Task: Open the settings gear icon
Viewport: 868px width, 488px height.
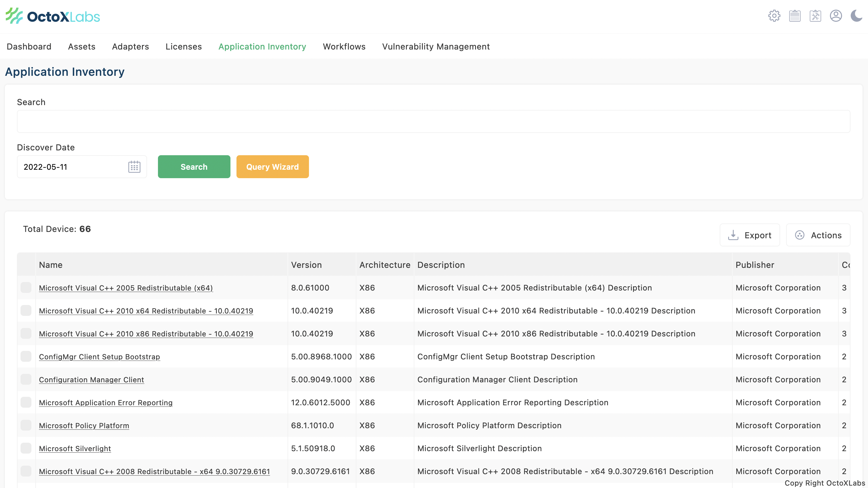Action: point(774,16)
